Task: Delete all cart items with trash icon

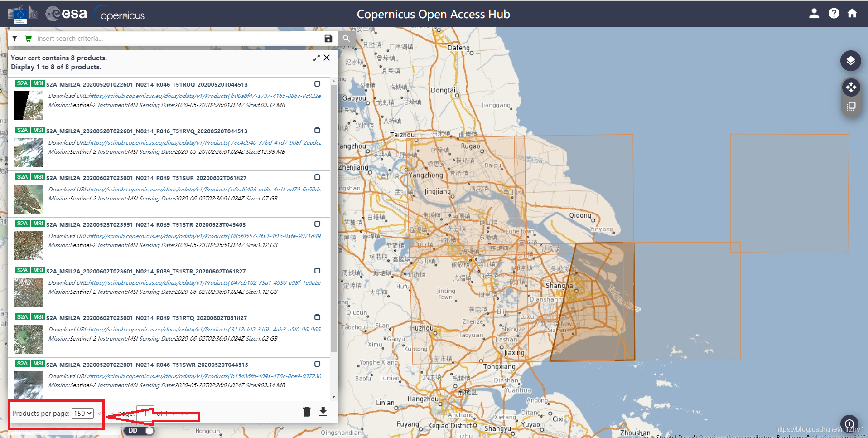Action: pos(307,412)
